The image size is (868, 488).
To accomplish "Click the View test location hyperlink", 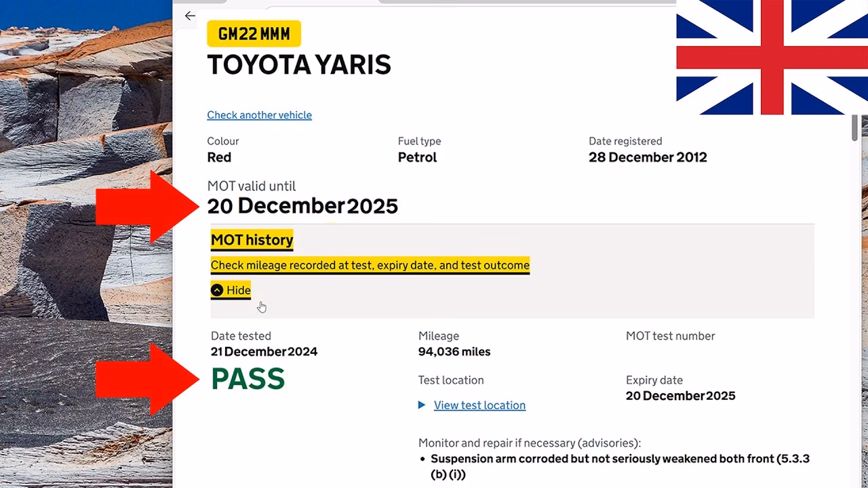I will click(x=479, y=405).
